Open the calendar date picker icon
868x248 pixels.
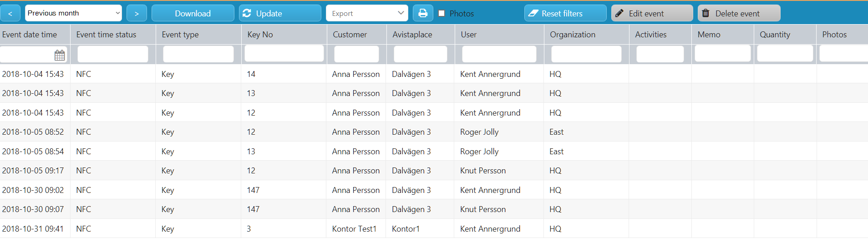coord(60,55)
